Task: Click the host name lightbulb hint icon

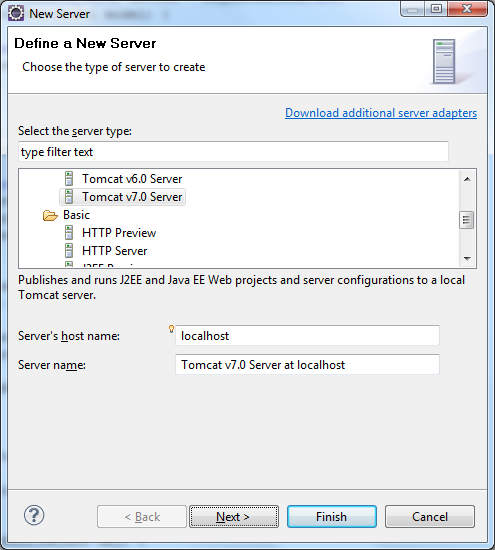Action: (x=171, y=329)
